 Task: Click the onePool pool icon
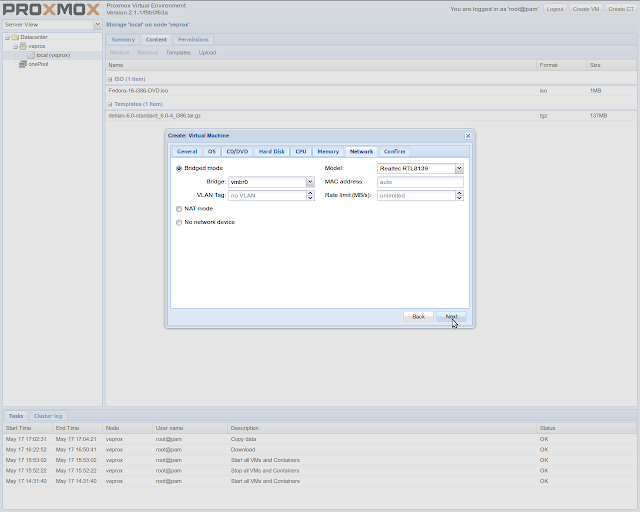tap(23, 64)
